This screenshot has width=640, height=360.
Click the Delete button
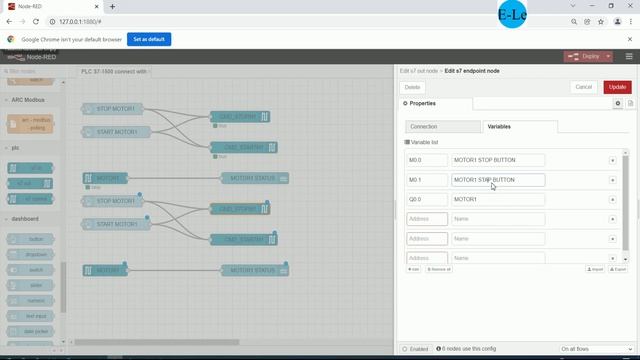tap(412, 87)
